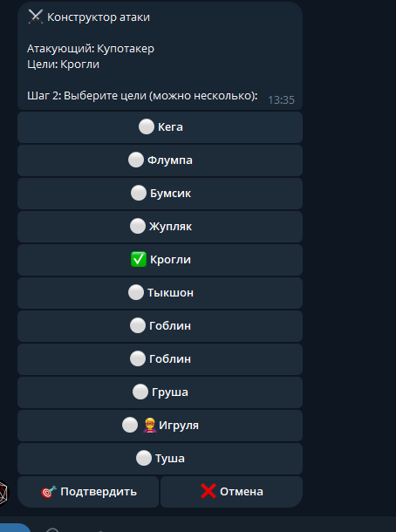Uncheck the selected Крогли target

click(x=160, y=260)
